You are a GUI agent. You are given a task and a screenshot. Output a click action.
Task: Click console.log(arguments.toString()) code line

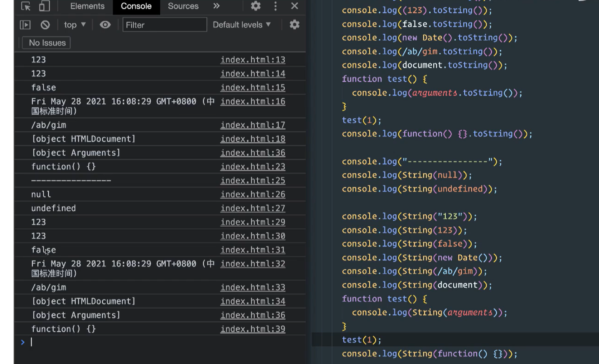point(437,93)
